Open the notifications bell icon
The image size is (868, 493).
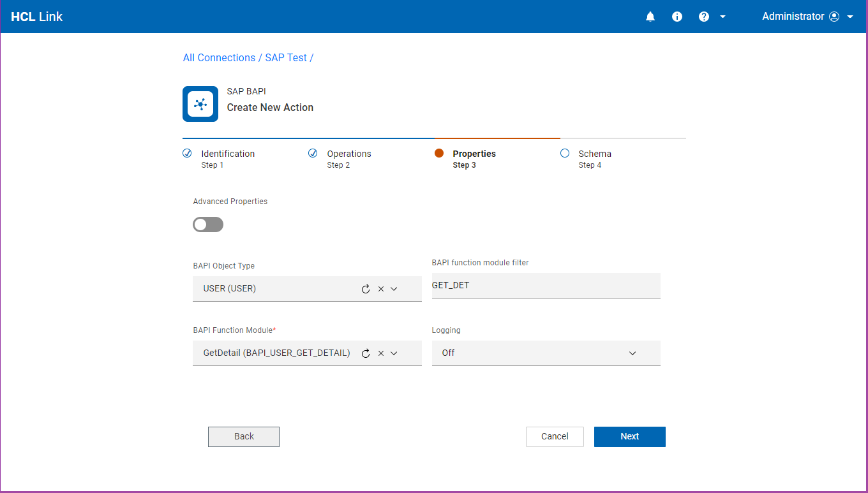[650, 17]
